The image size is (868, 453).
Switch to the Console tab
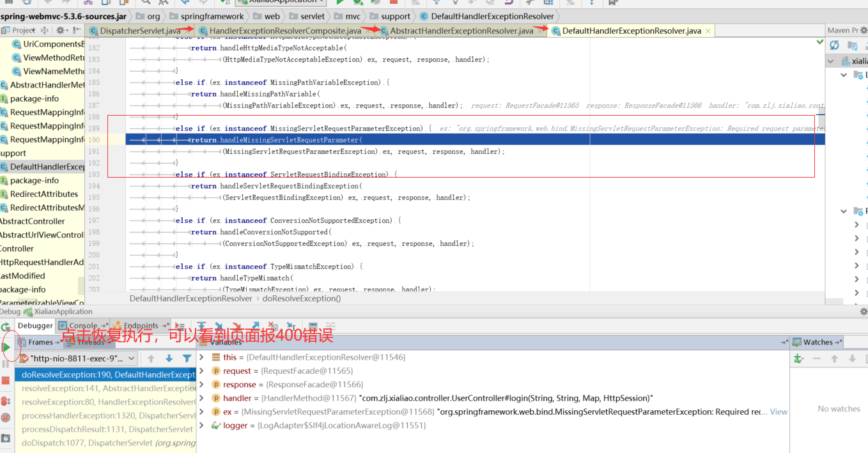pyautogui.click(x=82, y=326)
